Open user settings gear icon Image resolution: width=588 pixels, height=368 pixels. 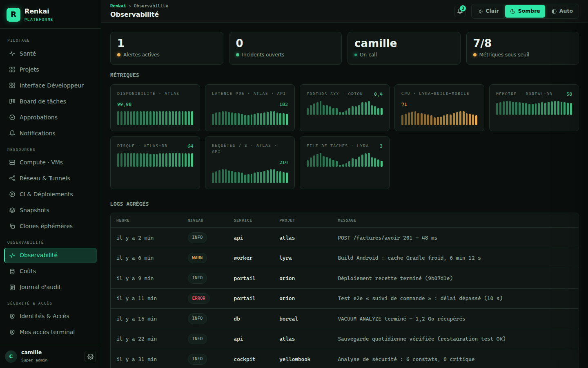pyautogui.click(x=90, y=357)
